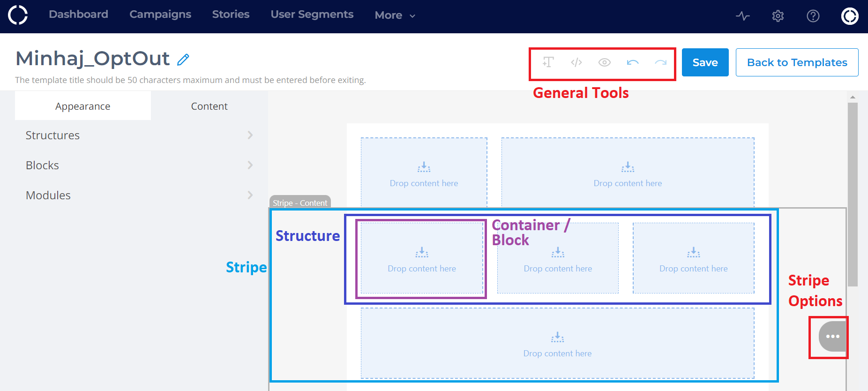The image size is (868, 391).
Task: Open the activity pulse icon
Action: coord(743,16)
